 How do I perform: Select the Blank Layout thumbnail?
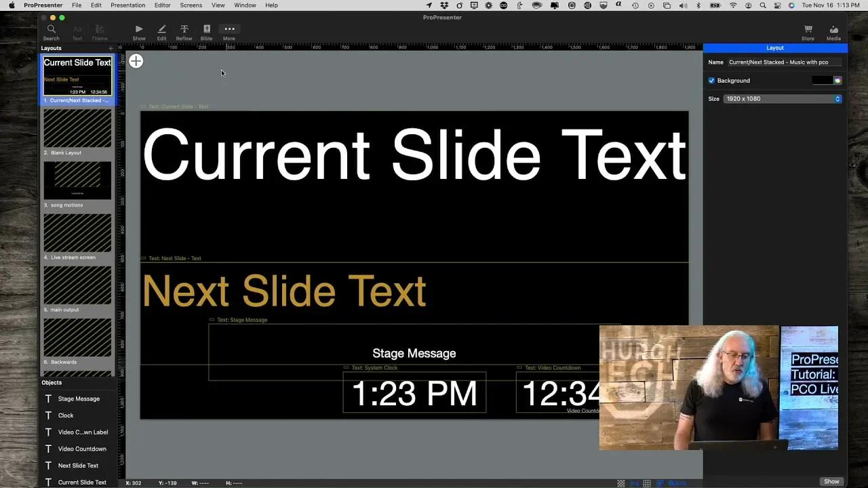[x=77, y=128]
